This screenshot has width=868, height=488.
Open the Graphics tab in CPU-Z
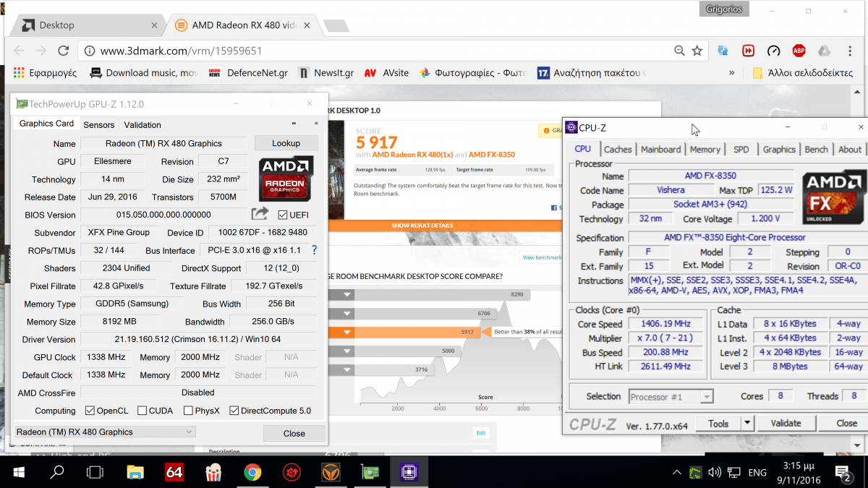(x=779, y=149)
